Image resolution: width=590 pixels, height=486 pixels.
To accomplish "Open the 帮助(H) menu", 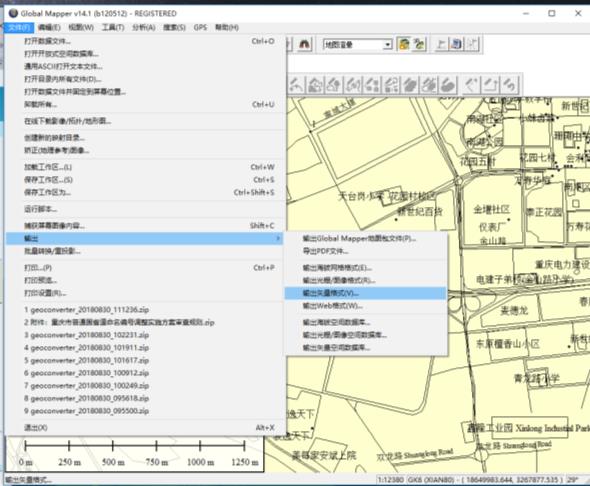I will tap(227, 27).
